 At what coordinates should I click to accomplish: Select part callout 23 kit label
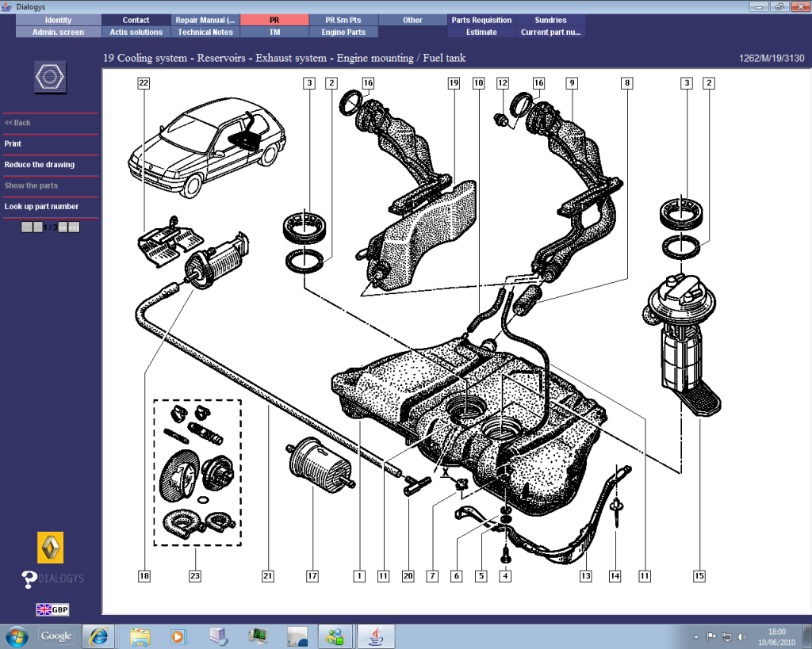194,576
